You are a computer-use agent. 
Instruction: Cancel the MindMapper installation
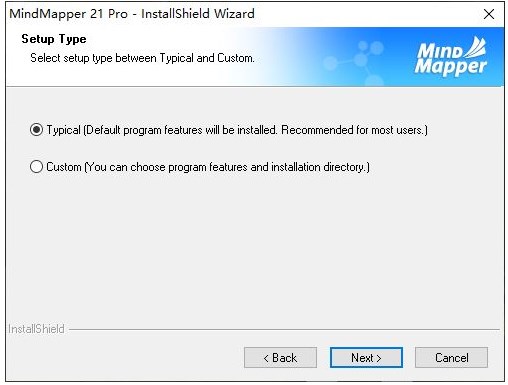tap(451, 358)
